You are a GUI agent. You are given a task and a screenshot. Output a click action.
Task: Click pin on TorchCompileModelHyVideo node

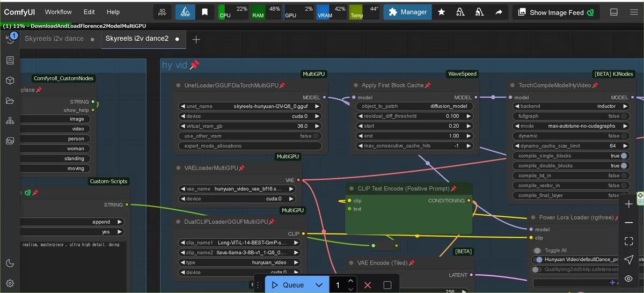pyautogui.click(x=595, y=85)
